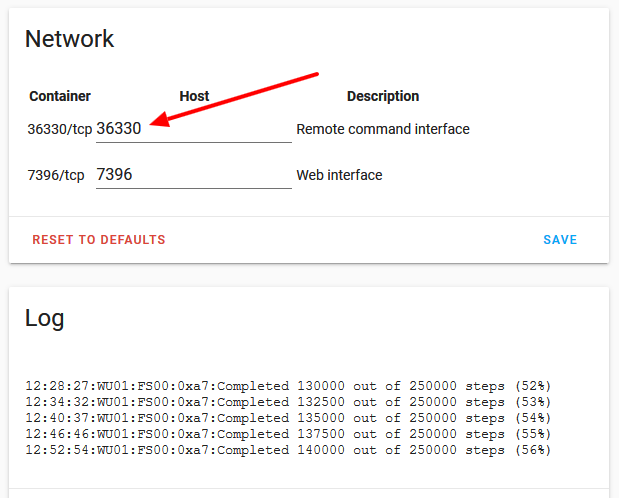Click the Remote command interface description
Image resolution: width=619 pixels, height=498 pixels.
tap(383, 129)
